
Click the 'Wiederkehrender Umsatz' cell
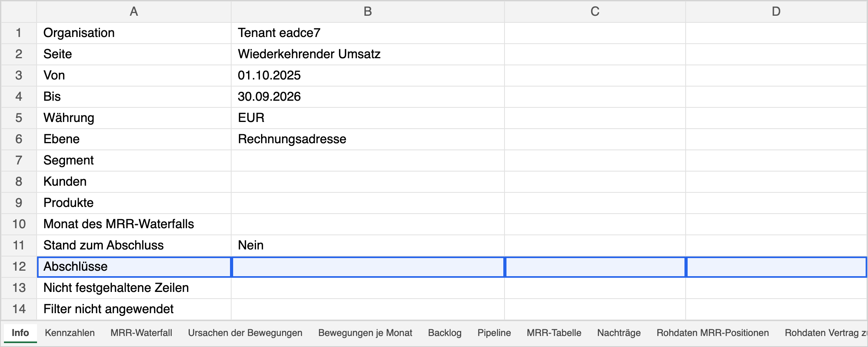click(368, 54)
